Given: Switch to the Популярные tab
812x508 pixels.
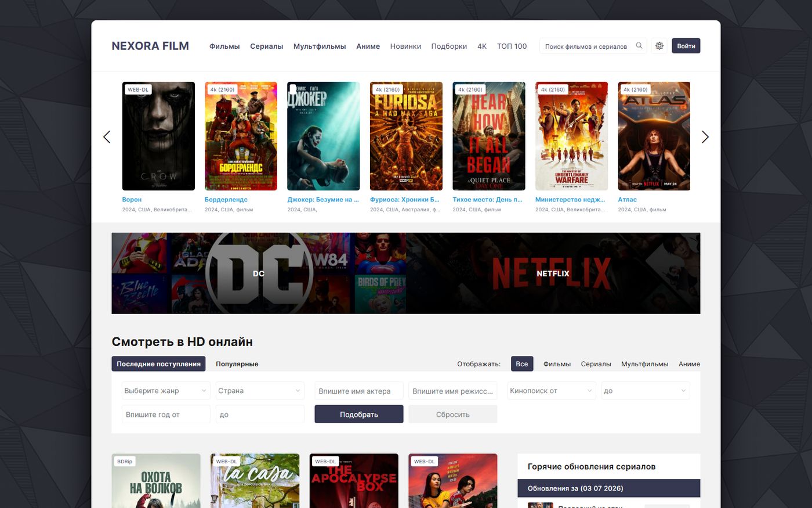Looking at the screenshot, I should 237,364.
